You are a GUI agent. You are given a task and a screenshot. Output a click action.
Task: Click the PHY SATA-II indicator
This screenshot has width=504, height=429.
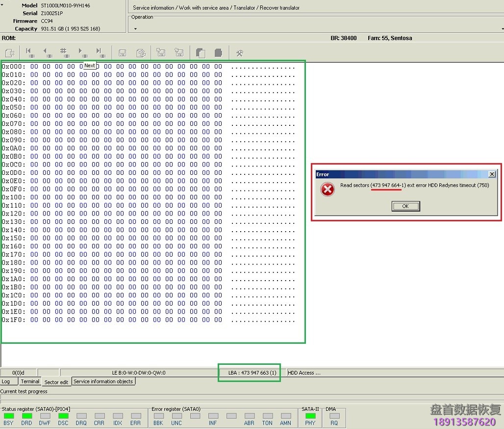310,416
